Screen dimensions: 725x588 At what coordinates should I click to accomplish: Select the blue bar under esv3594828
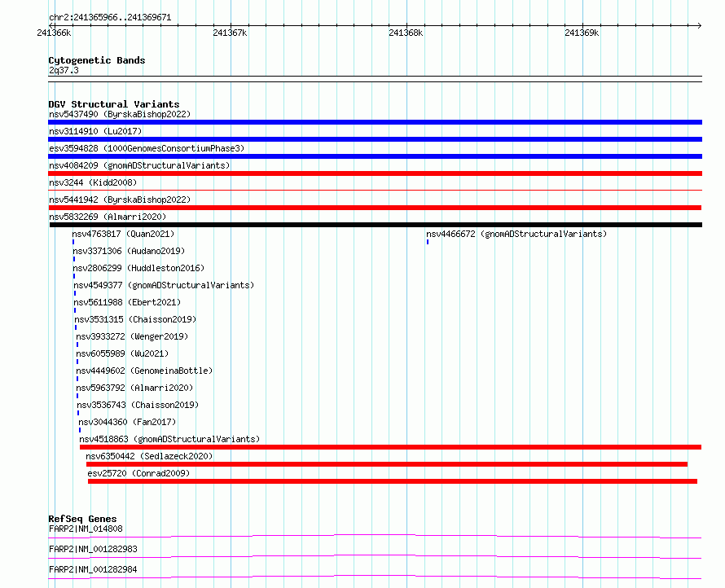[375, 156]
